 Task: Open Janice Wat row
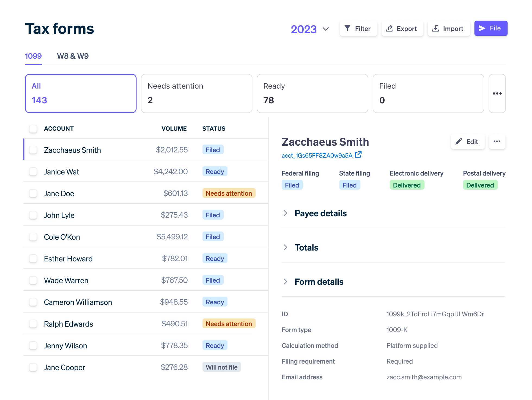pyautogui.click(x=146, y=171)
